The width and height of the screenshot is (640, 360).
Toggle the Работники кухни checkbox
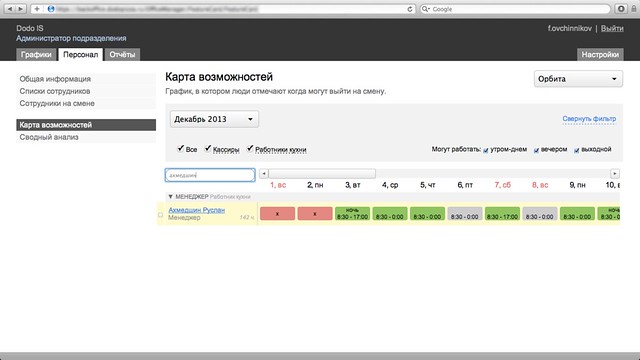click(250, 148)
